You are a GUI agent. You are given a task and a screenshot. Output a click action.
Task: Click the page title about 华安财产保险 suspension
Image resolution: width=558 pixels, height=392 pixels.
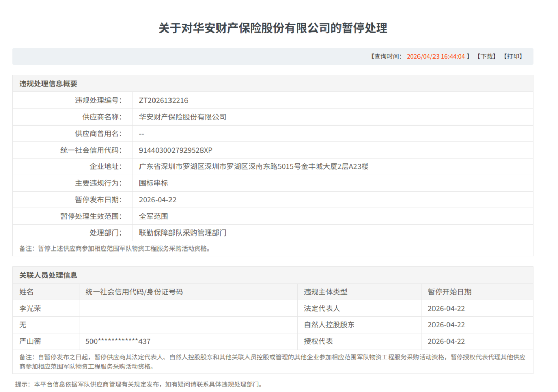tap(273, 28)
